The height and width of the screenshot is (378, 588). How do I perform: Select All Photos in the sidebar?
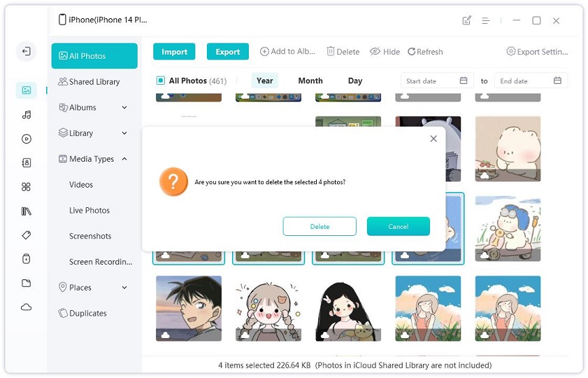coord(94,56)
